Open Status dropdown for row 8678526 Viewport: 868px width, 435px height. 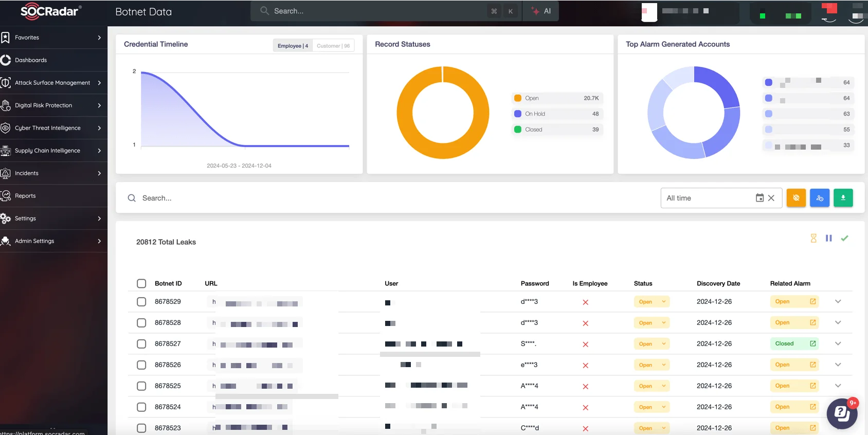652,365
